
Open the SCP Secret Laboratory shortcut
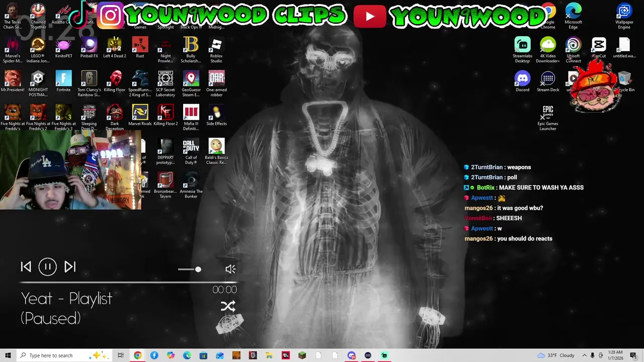point(166,84)
